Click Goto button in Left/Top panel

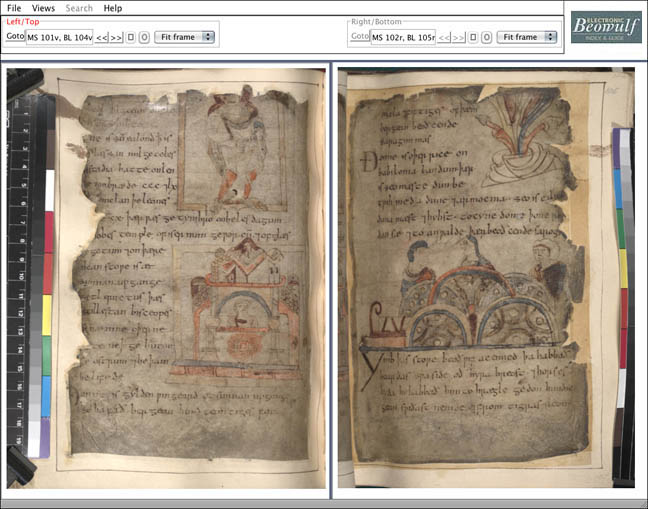(x=14, y=37)
